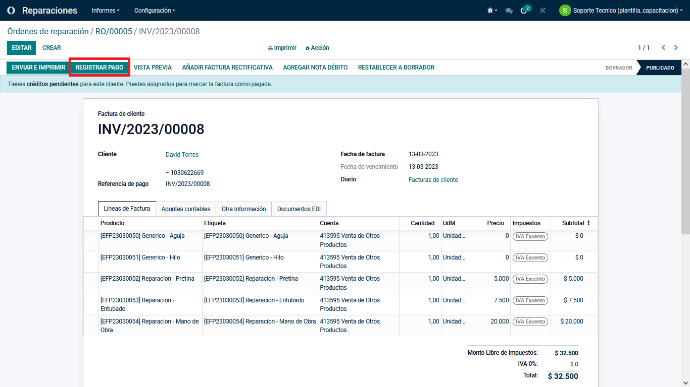Click the green user avatar icon
Screen dimensions: 690x387
pos(565,11)
